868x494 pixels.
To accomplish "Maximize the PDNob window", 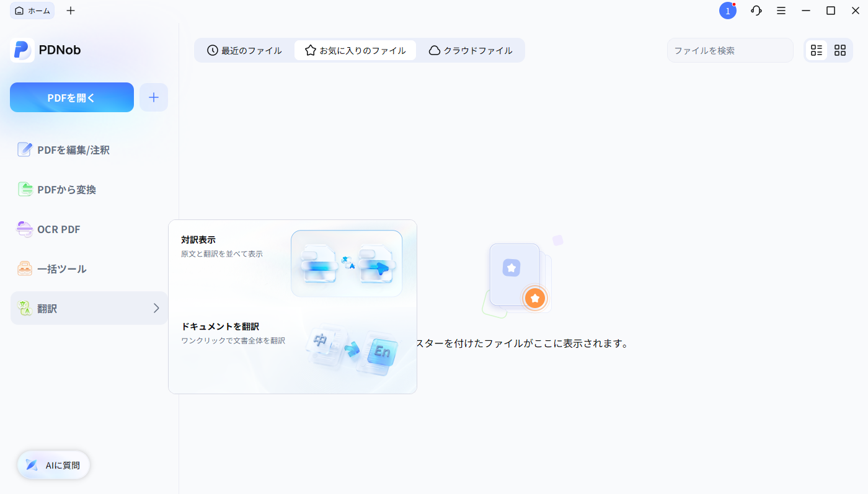I will [x=831, y=11].
